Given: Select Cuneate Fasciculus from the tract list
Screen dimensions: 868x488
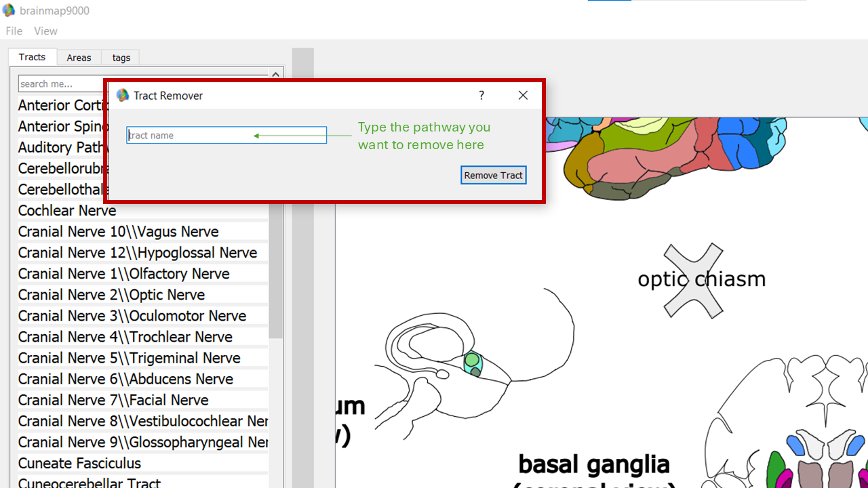Looking at the screenshot, I should point(79,464).
